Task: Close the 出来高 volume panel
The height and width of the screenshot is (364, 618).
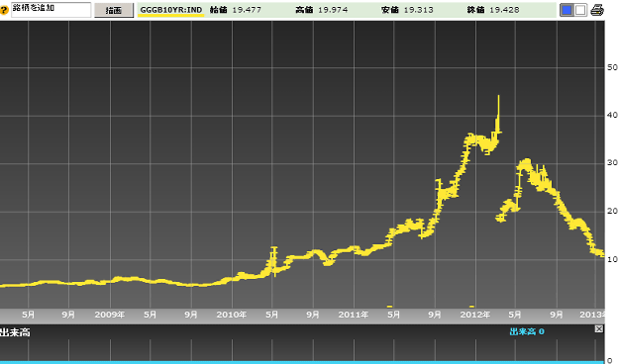Action: click(598, 328)
